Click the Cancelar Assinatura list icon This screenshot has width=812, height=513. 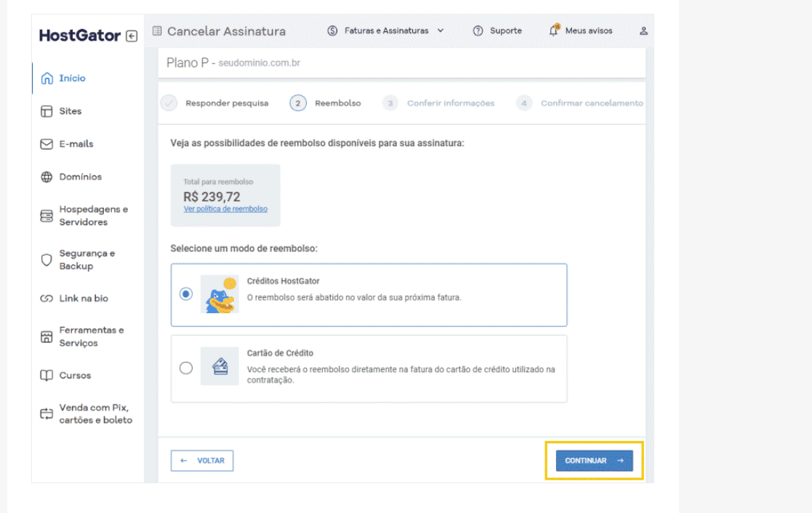[x=157, y=31]
